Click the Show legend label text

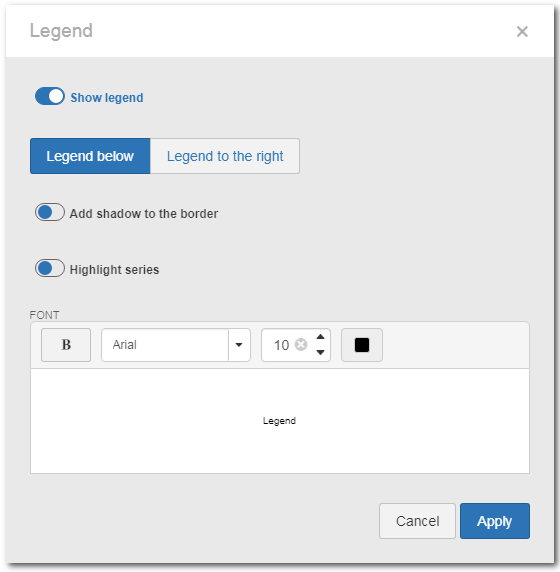click(x=107, y=98)
